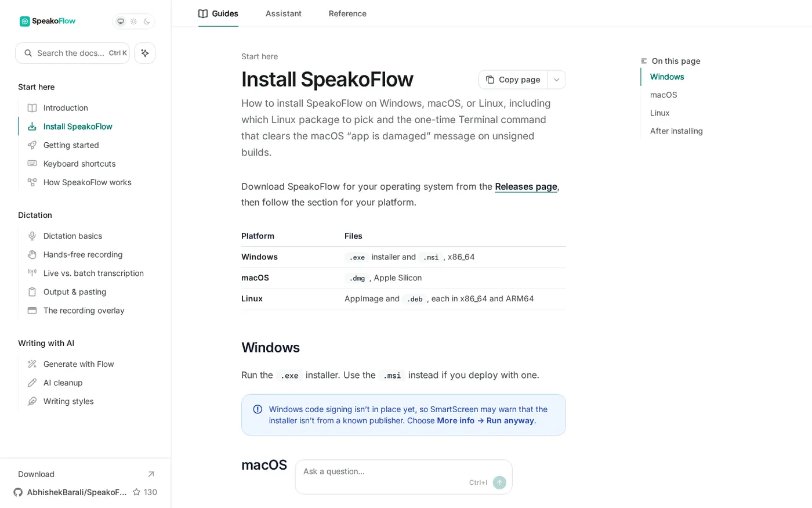Image resolution: width=812 pixels, height=508 pixels.
Task: Enable dark theme with moon icon
Action: tap(147, 21)
